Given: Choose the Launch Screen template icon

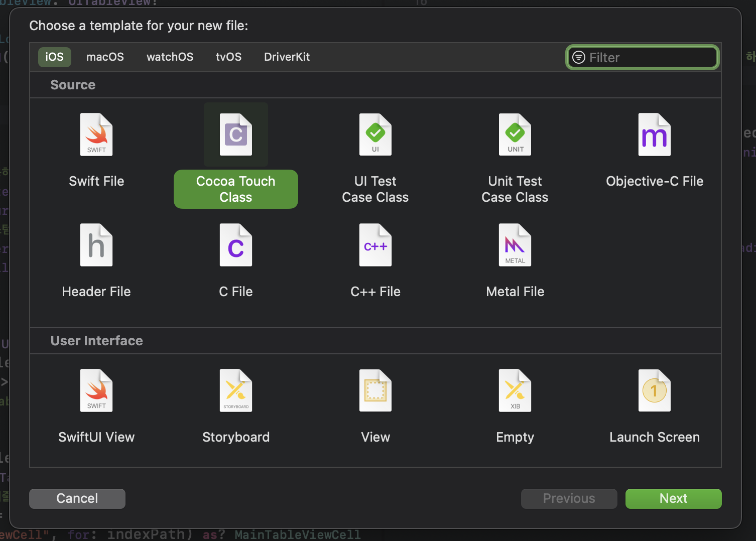Looking at the screenshot, I should click(x=655, y=390).
